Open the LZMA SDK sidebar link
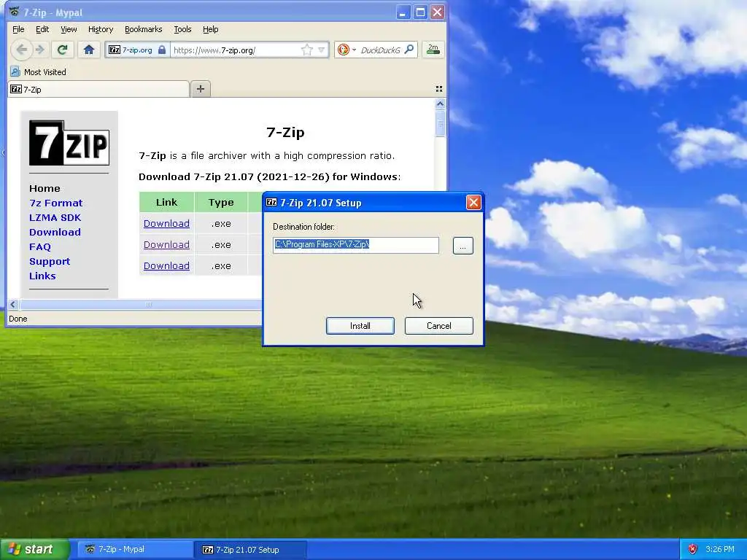Screen dimensions: 747x560 click(x=55, y=217)
